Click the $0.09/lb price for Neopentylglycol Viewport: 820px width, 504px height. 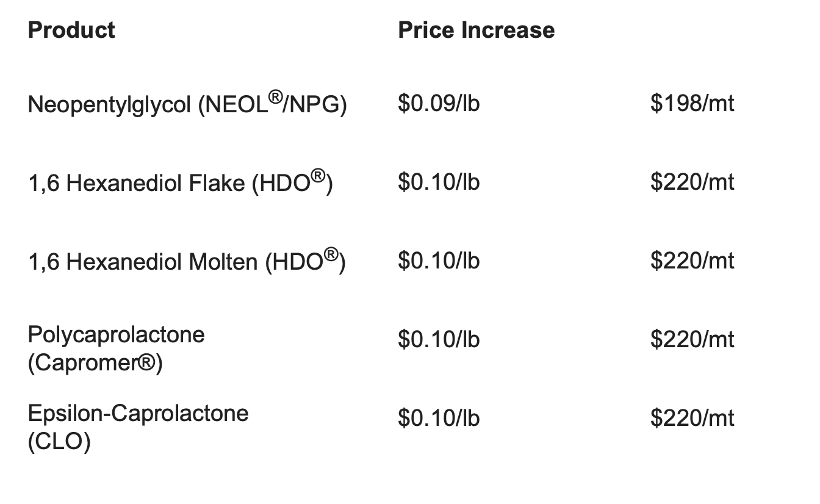[x=439, y=103]
